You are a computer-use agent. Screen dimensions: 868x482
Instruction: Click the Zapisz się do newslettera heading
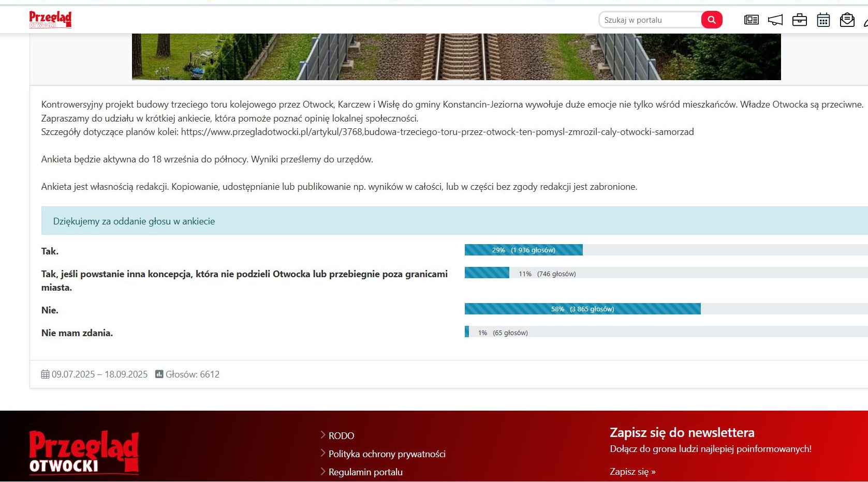click(682, 432)
